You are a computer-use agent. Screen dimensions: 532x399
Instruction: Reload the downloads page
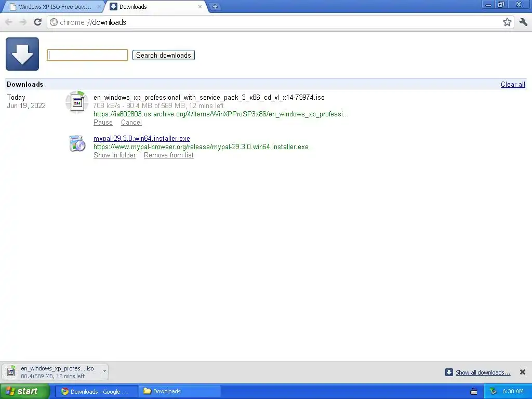click(37, 22)
